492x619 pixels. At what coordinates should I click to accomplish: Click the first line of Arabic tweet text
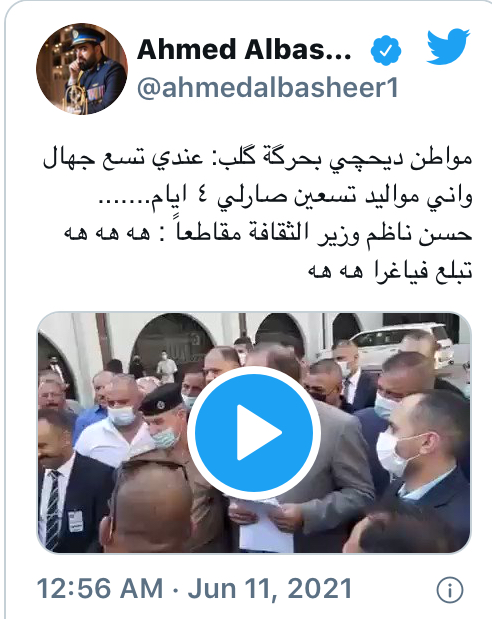pyautogui.click(x=257, y=158)
